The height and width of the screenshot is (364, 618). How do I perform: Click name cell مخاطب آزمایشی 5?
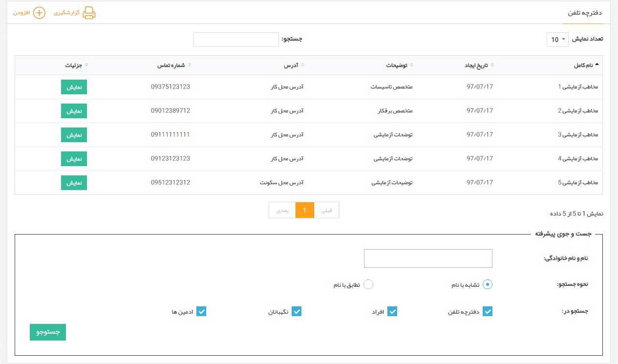tap(578, 183)
